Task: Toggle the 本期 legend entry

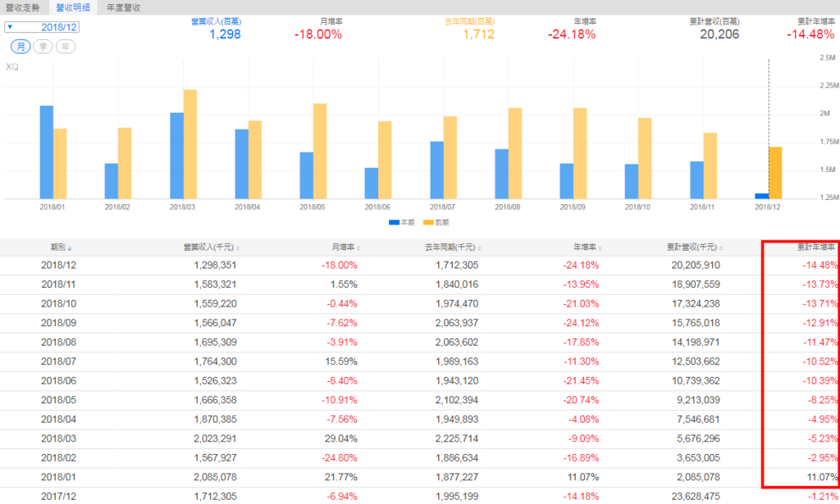Action: tap(402, 222)
